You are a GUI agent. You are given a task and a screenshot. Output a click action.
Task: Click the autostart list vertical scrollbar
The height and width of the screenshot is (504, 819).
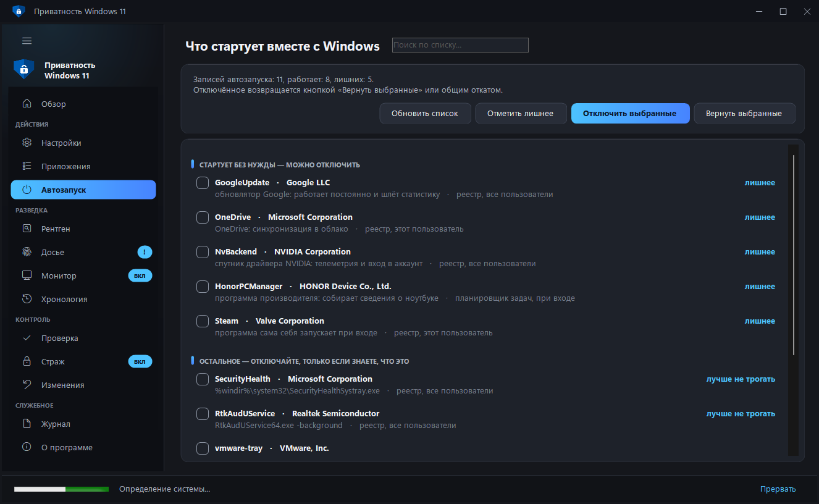794,254
